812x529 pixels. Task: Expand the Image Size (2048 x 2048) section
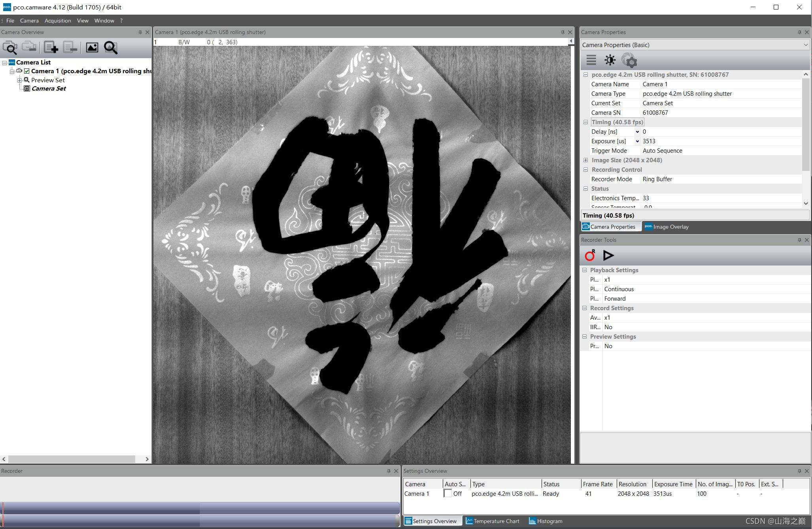pyautogui.click(x=586, y=160)
